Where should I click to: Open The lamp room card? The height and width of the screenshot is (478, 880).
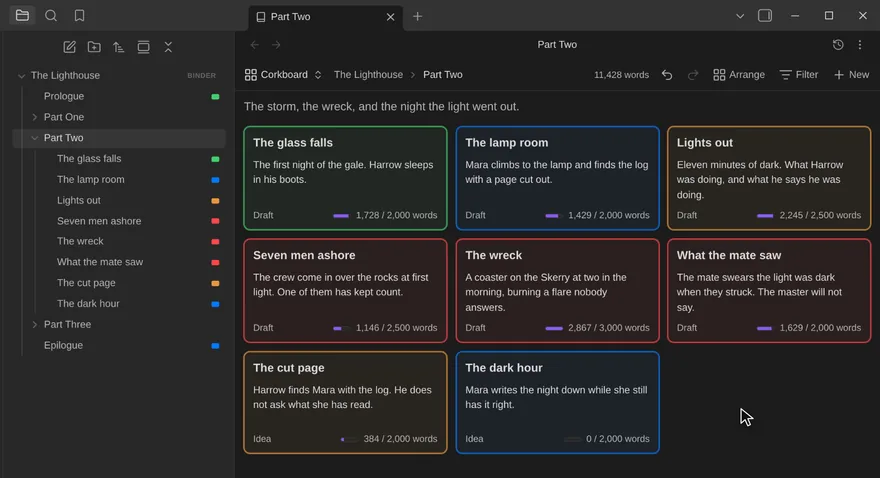point(557,178)
